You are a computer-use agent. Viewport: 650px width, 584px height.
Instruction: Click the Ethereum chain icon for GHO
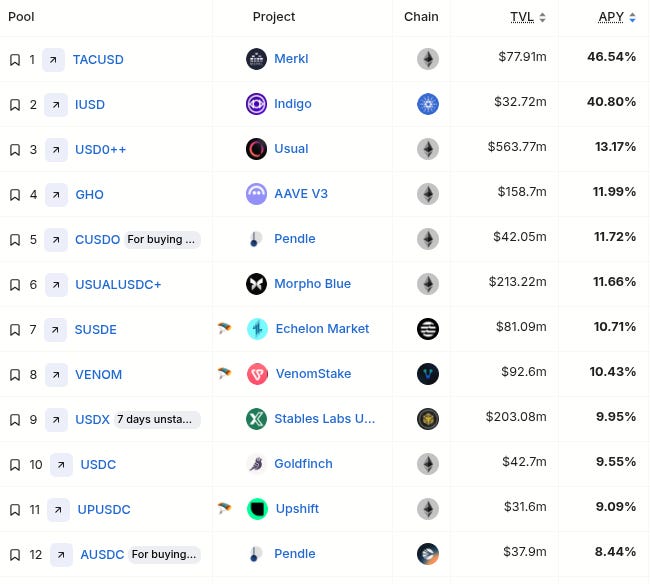(428, 194)
